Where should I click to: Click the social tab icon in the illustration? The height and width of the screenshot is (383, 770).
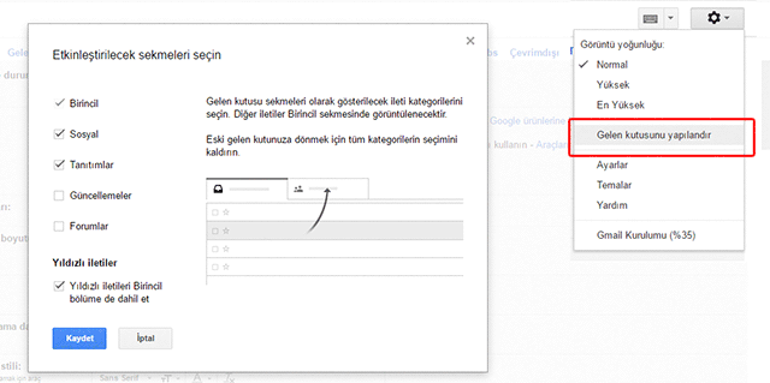click(298, 189)
